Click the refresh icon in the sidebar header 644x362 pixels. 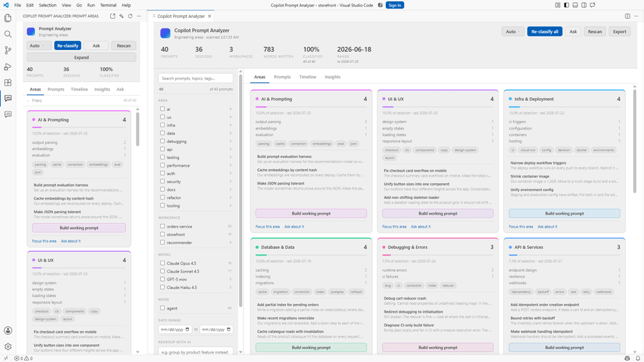coord(130,16)
